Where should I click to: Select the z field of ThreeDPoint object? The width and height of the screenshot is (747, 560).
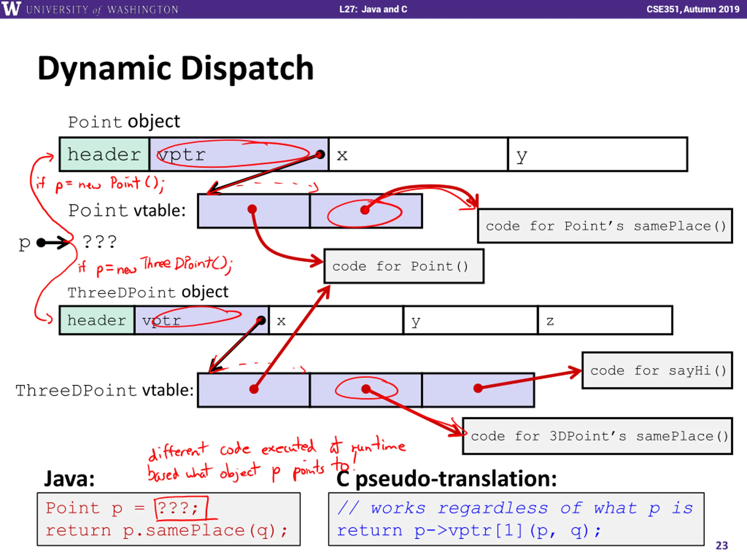click(x=605, y=320)
